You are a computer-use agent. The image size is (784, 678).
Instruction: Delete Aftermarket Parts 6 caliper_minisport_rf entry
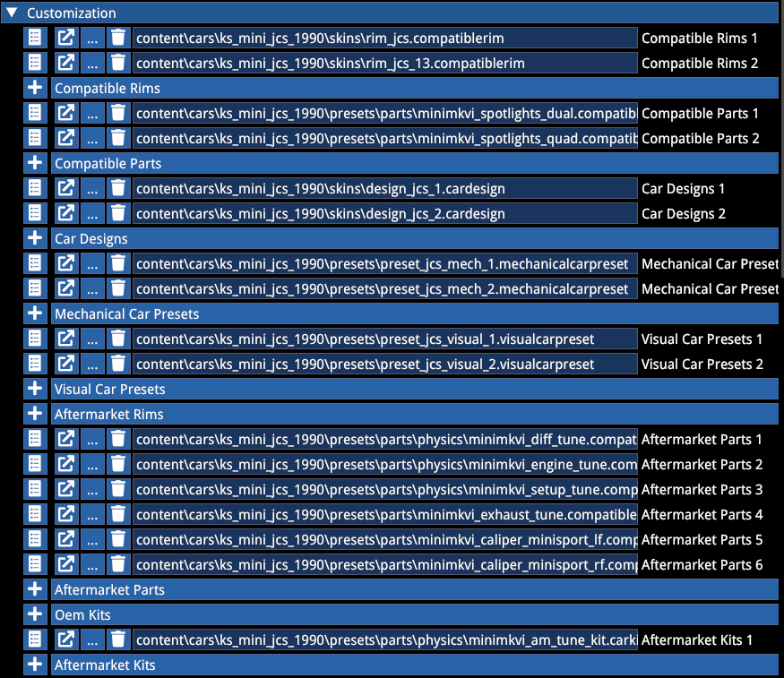118,564
